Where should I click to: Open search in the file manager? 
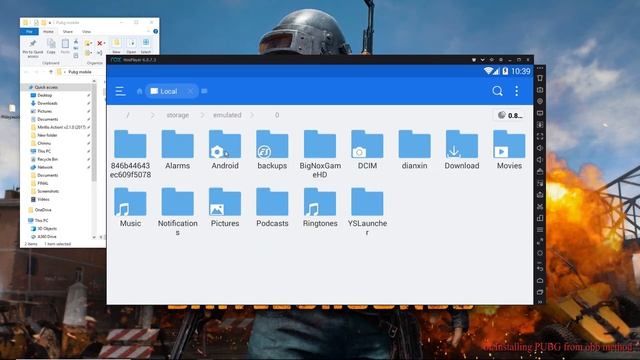[497, 91]
